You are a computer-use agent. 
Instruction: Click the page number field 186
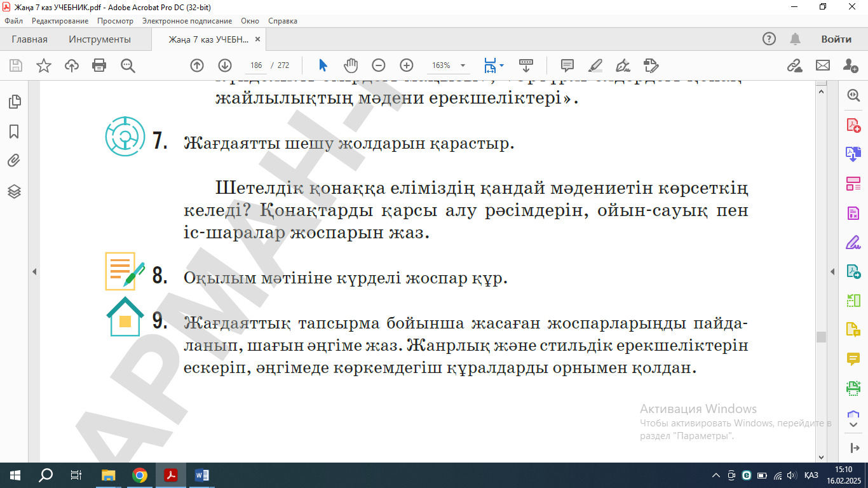[256, 65]
